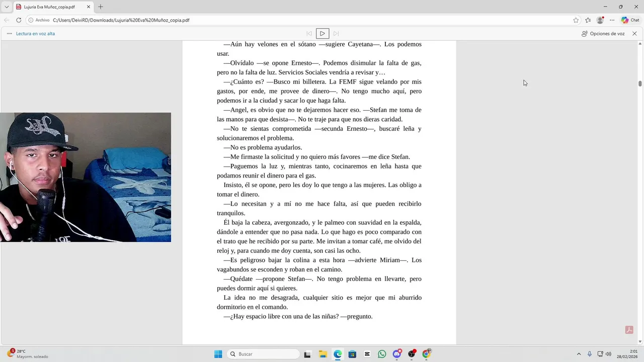Viewport: 644px width, 362px height.
Task: Add this page to favorites star
Action: coord(576,20)
